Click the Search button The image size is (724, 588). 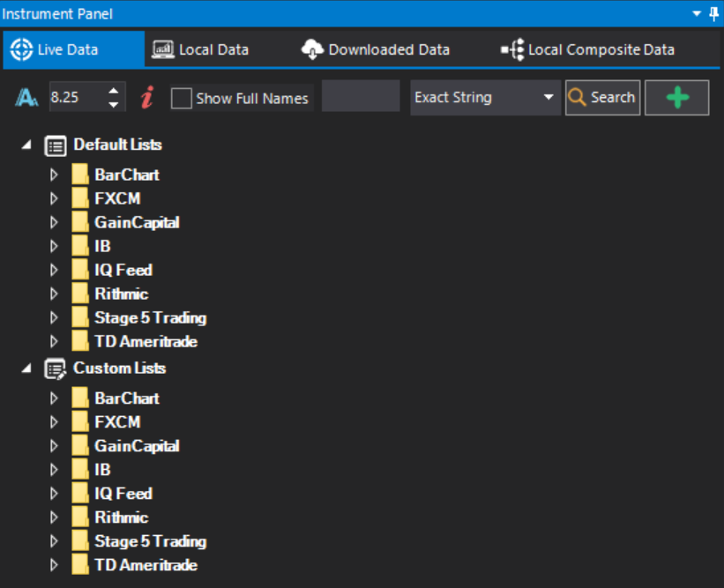(602, 97)
